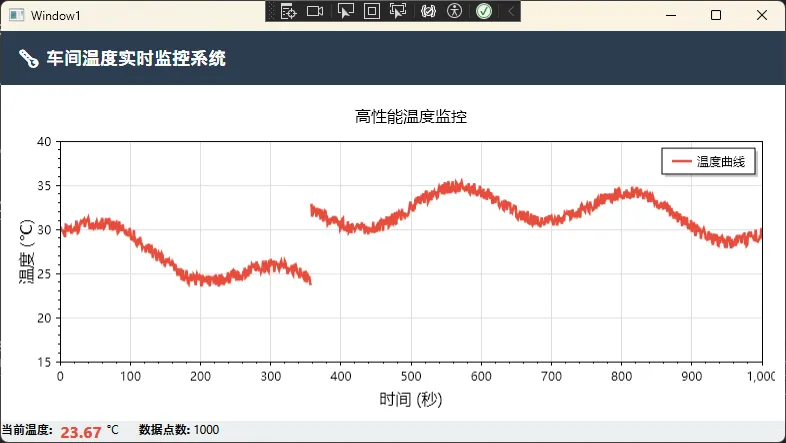Click the green checkmark status icon
The width and height of the screenshot is (786, 443).
tap(484, 11)
